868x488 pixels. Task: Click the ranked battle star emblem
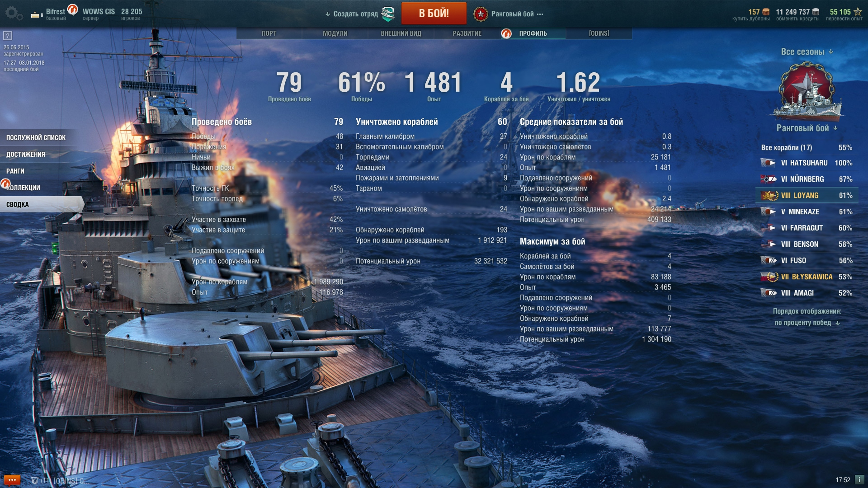point(480,14)
